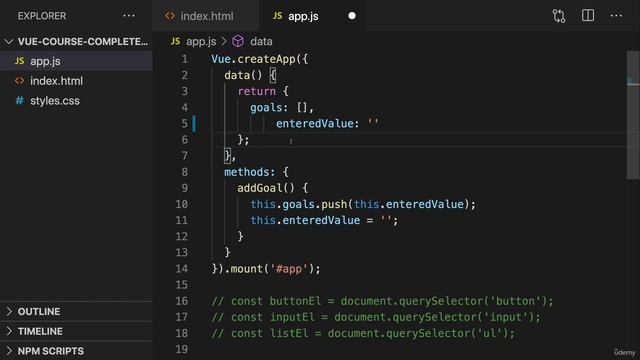Open styles.css in the Explorer tree
The width and height of the screenshot is (640, 360).
click(76, 100)
